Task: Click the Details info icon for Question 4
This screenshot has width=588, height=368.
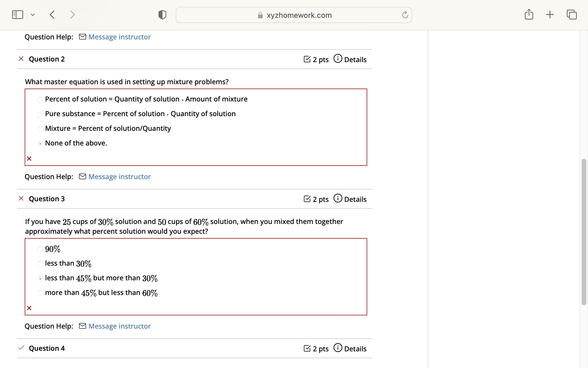Action: point(338,348)
